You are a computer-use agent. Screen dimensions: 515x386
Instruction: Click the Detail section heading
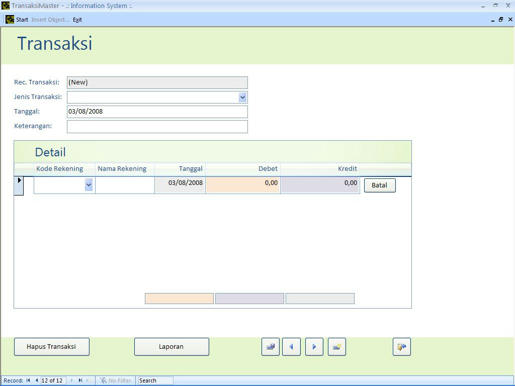(x=50, y=152)
